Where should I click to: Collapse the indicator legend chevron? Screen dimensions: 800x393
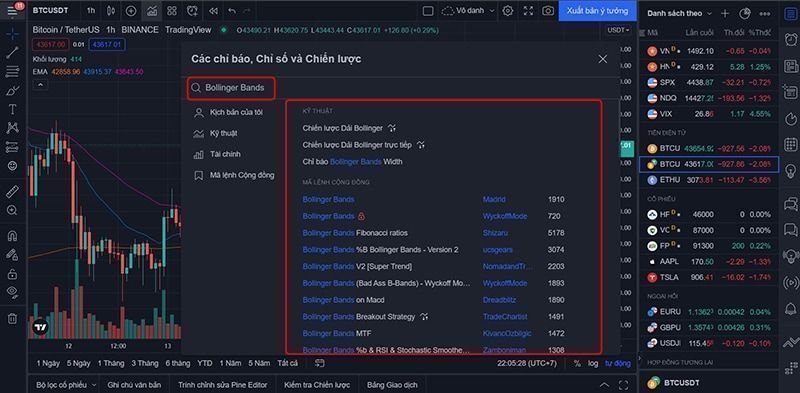coord(41,85)
